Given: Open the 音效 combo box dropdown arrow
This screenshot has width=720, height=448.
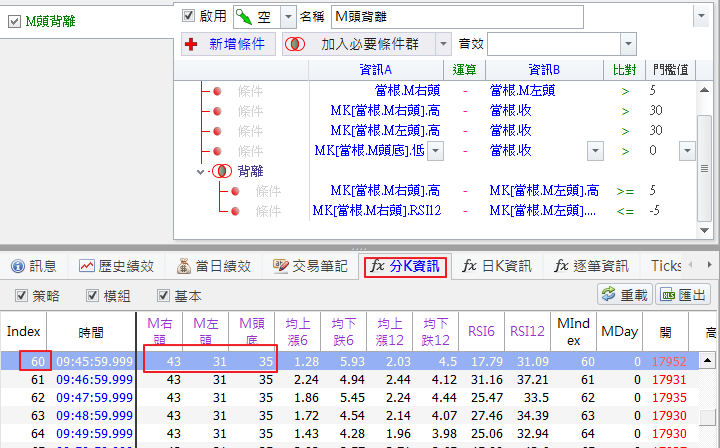Looking at the screenshot, I should click(628, 44).
